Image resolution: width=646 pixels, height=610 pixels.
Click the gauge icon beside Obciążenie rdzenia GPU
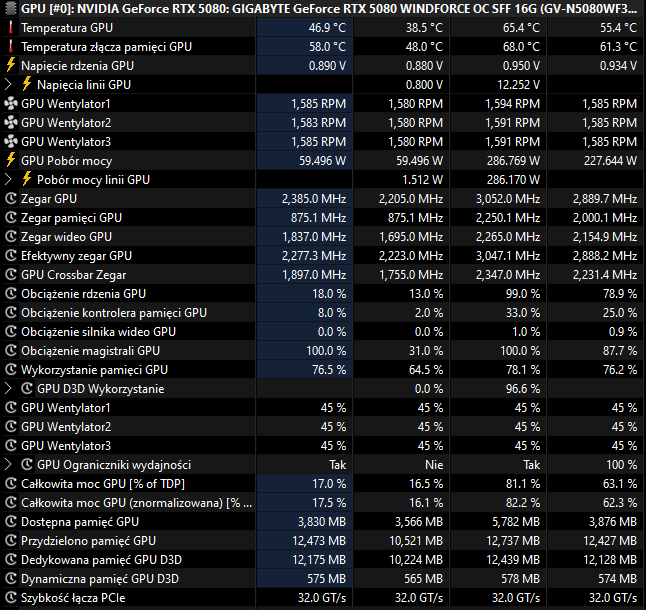click(11, 294)
